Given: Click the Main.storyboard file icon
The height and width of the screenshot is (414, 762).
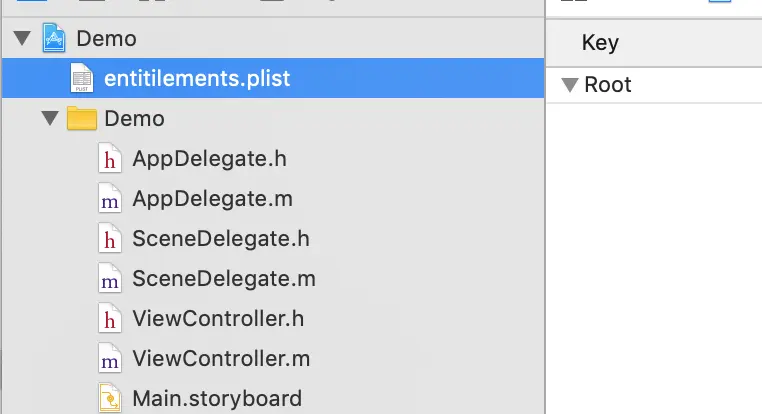Looking at the screenshot, I should tap(109, 398).
